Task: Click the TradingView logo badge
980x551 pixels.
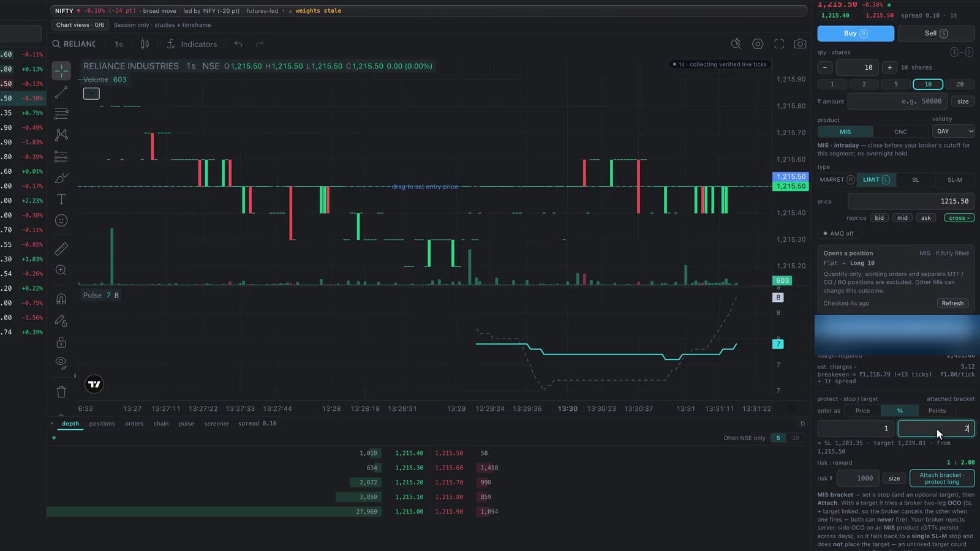Action: (x=94, y=384)
